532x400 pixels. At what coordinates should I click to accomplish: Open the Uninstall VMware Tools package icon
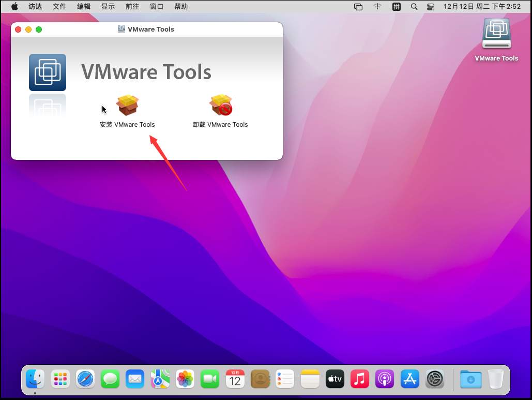[x=221, y=105]
